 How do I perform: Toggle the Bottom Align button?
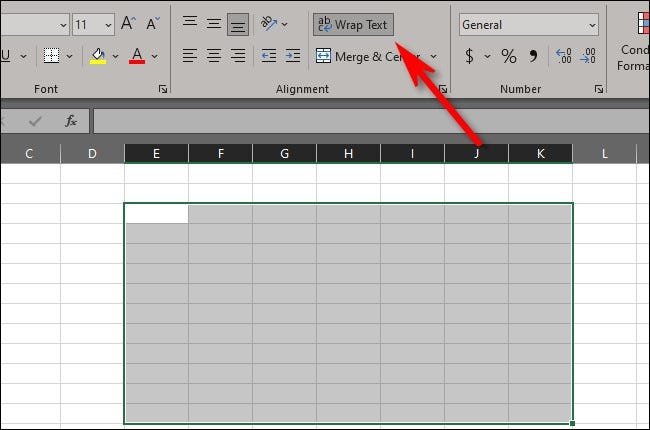(238, 24)
